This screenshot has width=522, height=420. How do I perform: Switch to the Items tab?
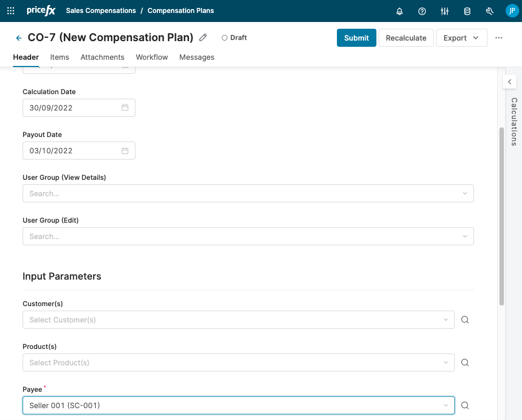59,57
